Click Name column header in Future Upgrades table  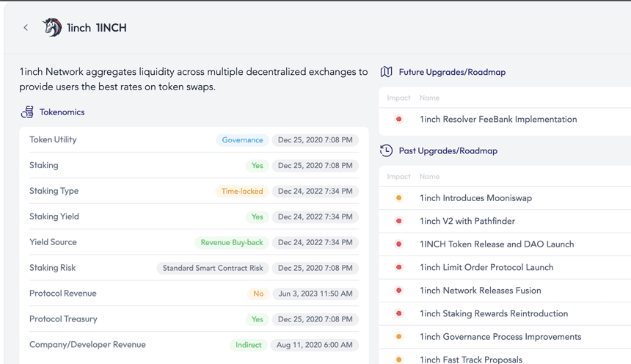coord(429,98)
